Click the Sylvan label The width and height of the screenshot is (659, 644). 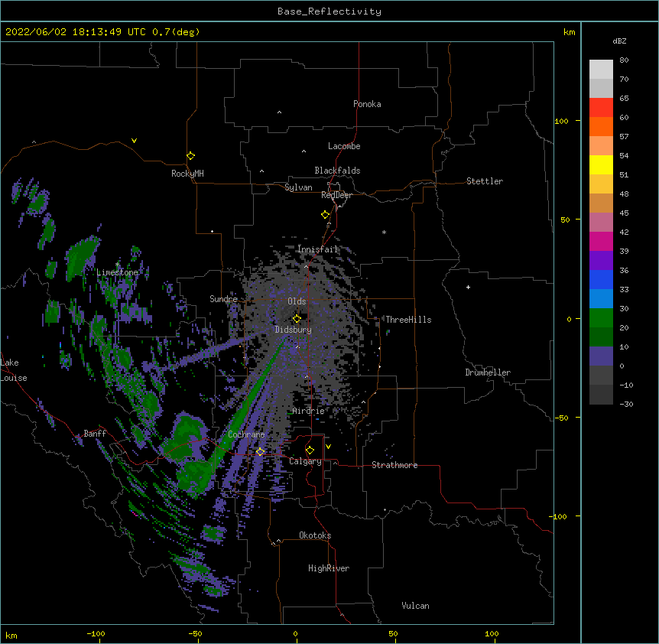(298, 187)
